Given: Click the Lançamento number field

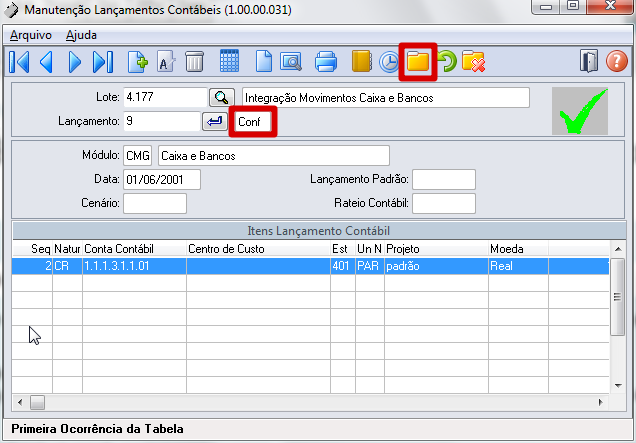Looking at the screenshot, I should [x=162, y=121].
